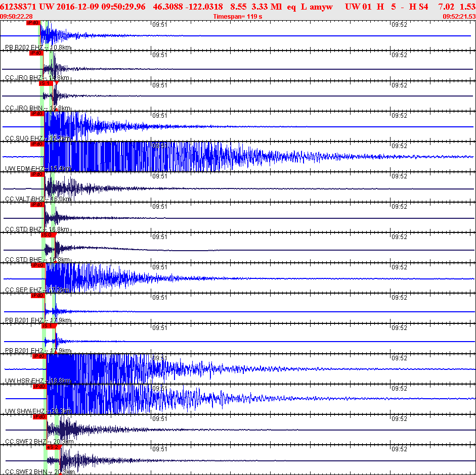
Task: Select the 'PB B201 EHZ -- 17.9km' channel label
Action: click(38, 320)
